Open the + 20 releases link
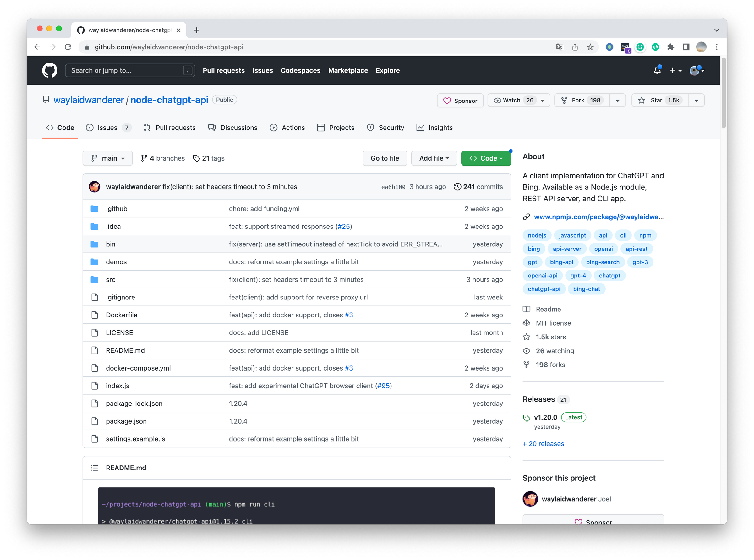Image resolution: width=754 pixels, height=560 pixels. [x=543, y=444]
